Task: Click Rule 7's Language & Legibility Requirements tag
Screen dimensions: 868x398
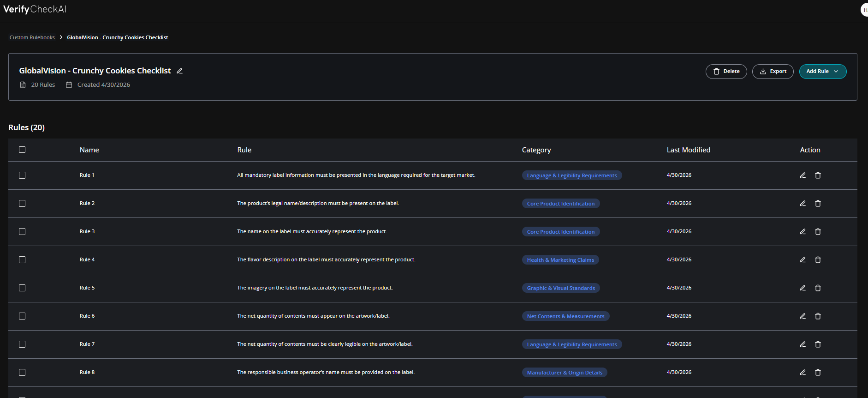Action: [x=572, y=344]
